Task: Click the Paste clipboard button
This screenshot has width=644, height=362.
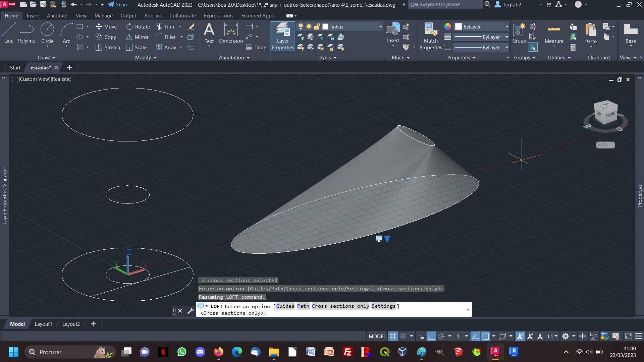Action: 591,34
